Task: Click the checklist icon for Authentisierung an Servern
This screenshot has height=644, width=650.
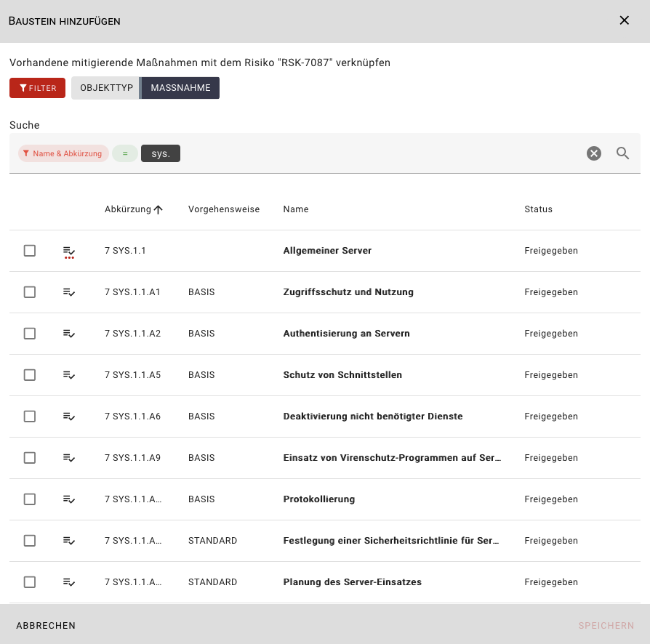Action: [69, 334]
